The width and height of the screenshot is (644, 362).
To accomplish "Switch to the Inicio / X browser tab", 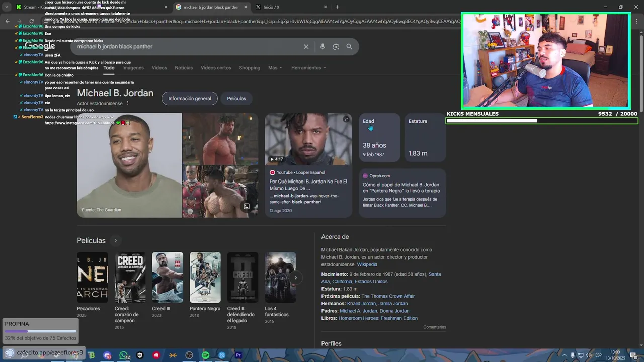I will tap(290, 7).
